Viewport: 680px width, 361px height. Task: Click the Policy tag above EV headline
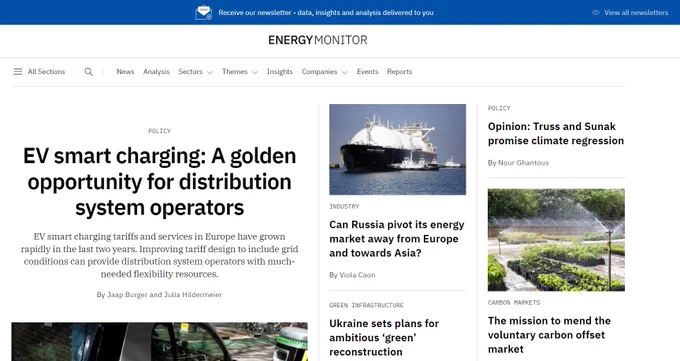coord(160,131)
